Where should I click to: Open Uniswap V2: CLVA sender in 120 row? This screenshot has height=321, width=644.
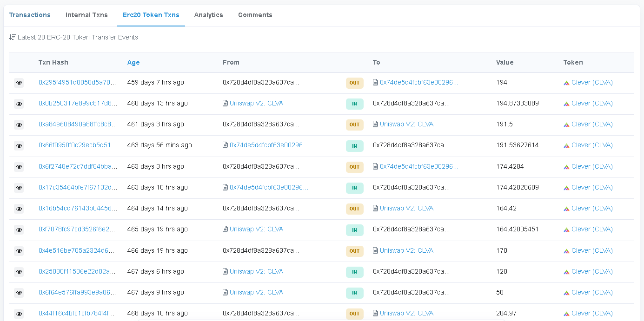(x=256, y=271)
